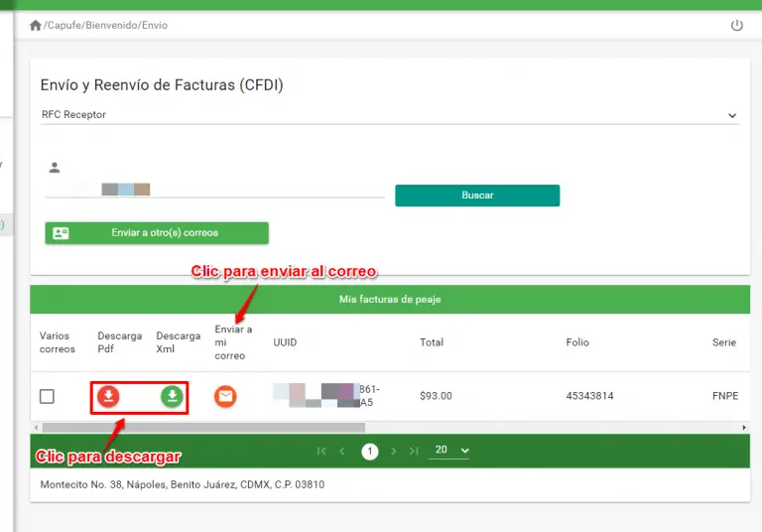The image size is (762, 532).
Task: Go to first page of results
Action: click(x=321, y=451)
